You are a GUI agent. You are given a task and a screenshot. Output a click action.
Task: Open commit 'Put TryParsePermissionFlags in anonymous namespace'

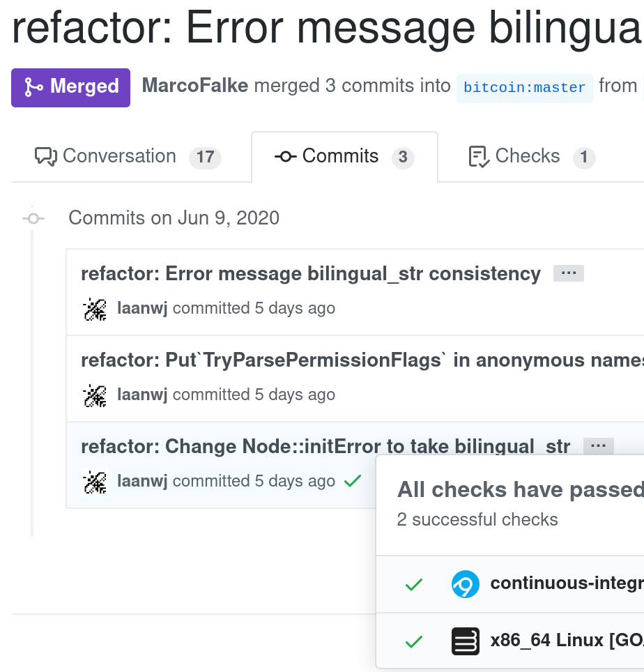click(x=362, y=360)
